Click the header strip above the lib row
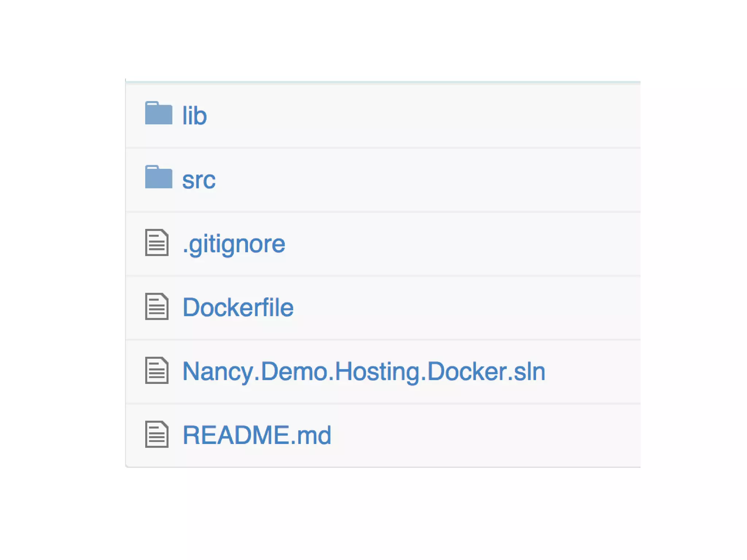This screenshot has height=560, width=747. pyautogui.click(x=383, y=83)
